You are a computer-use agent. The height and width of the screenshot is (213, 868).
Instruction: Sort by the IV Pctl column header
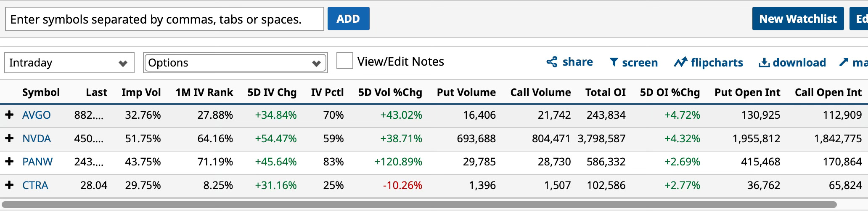[327, 92]
